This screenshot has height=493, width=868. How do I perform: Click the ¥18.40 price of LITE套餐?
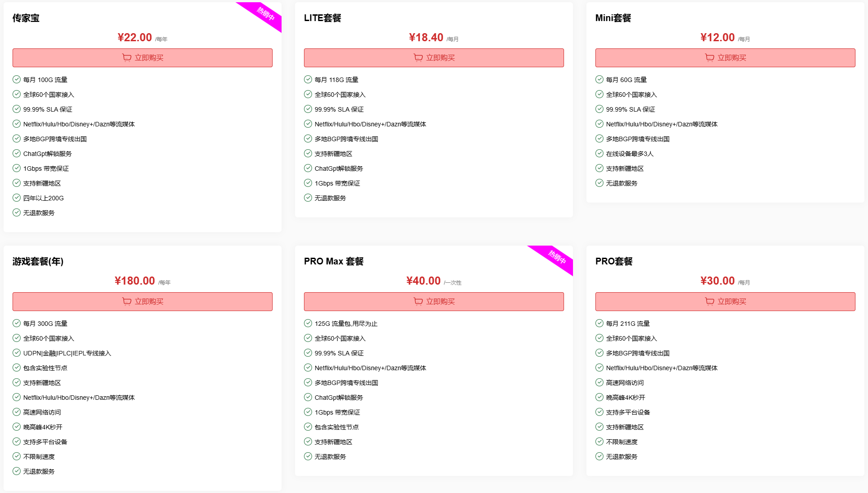point(426,38)
